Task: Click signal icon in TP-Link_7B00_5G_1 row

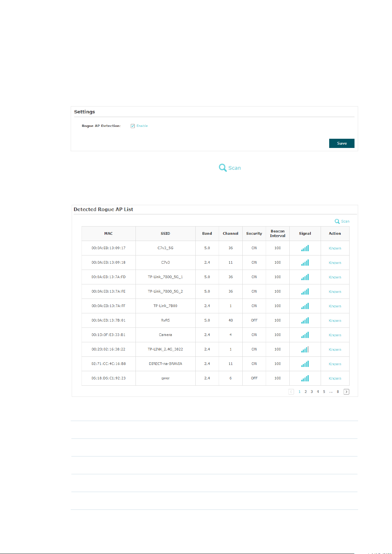Action: (305, 277)
